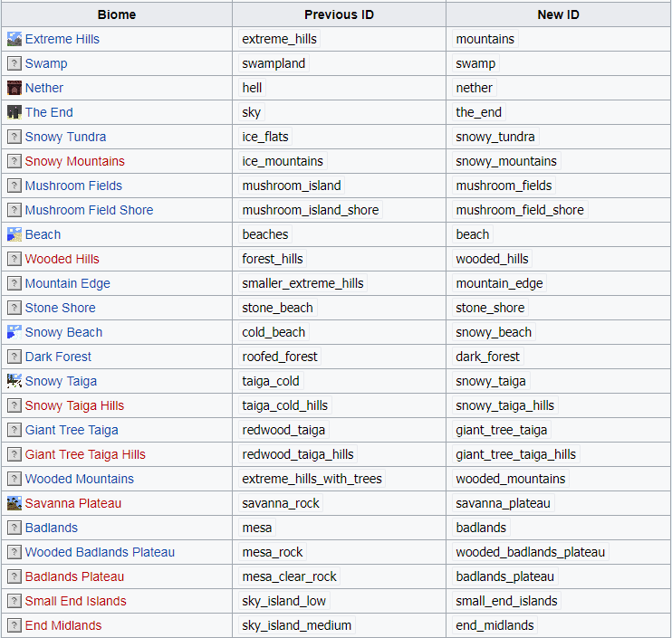Click The End biome icon
The image size is (672, 638).
click(14, 112)
